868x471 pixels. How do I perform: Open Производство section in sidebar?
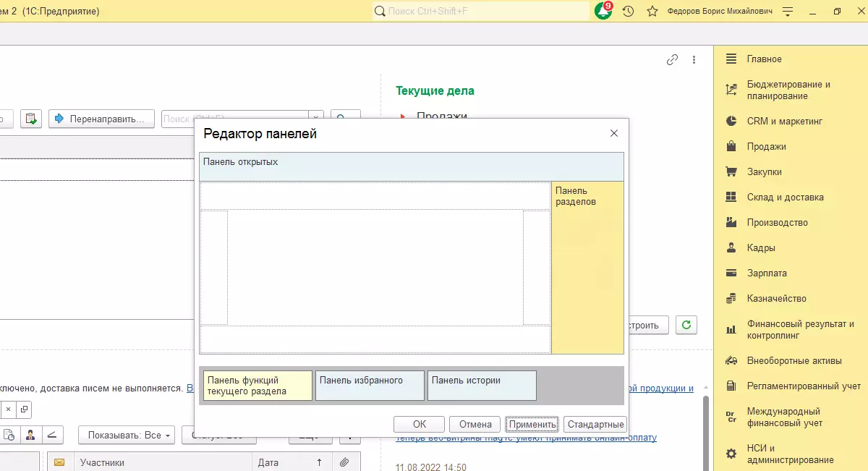click(778, 222)
